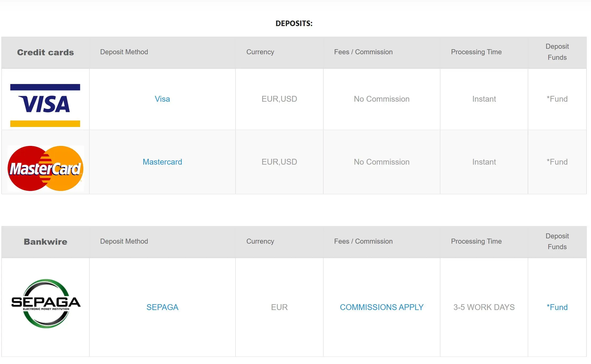Click the Visa card logo
This screenshot has height=364, width=591.
[45, 105]
